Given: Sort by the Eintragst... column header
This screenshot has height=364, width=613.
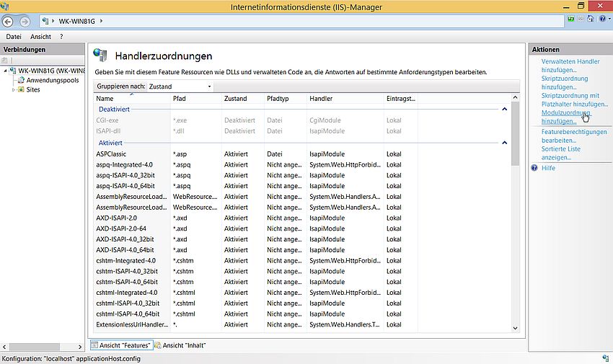Looking at the screenshot, I should pos(401,99).
